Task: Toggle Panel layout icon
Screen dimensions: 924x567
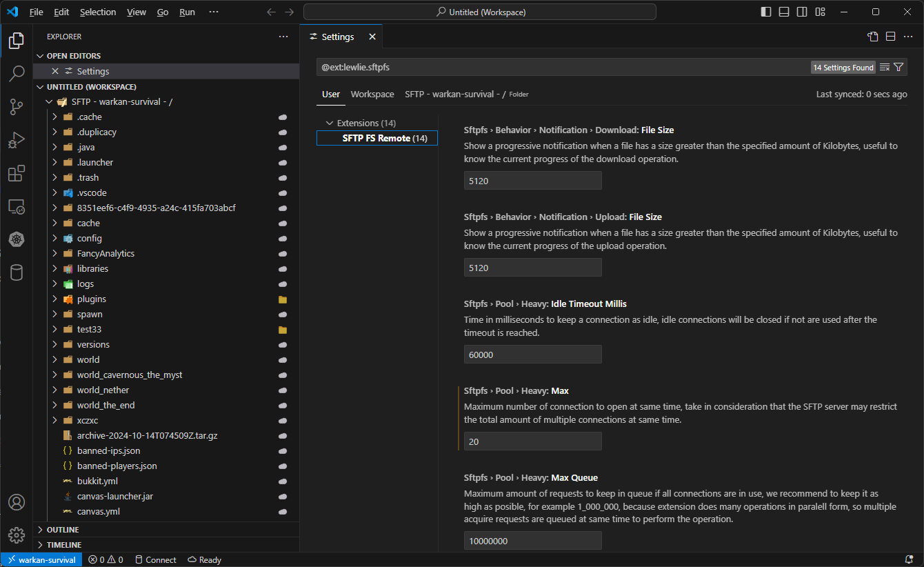Action: 784,12
